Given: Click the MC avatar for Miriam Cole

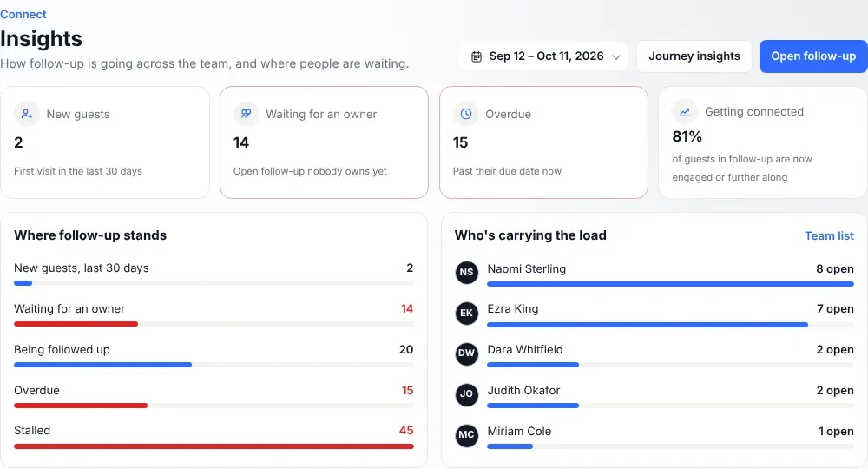Looking at the screenshot, I should pyautogui.click(x=467, y=434).
